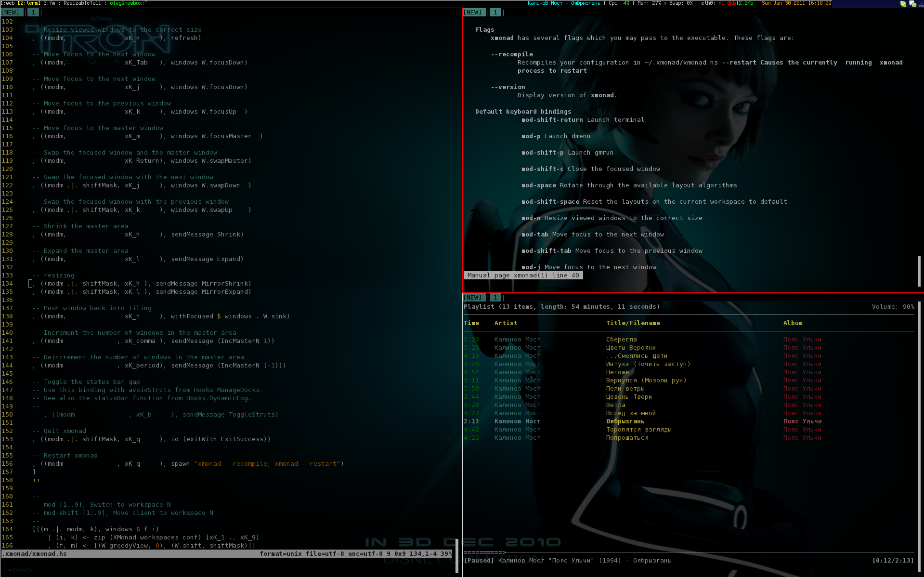Click the green chat bubble tray icon
This screenshot has height=577, width=924.
coord(903,3)
